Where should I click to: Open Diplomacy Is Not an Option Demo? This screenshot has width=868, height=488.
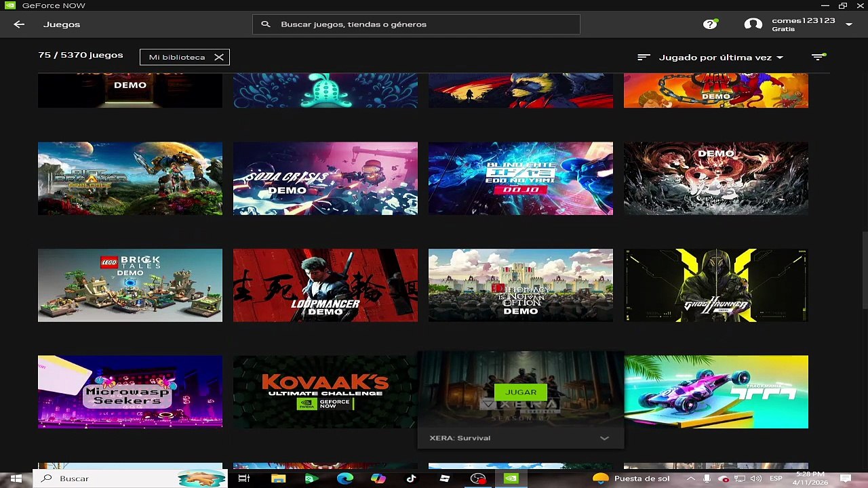[521, 285]
